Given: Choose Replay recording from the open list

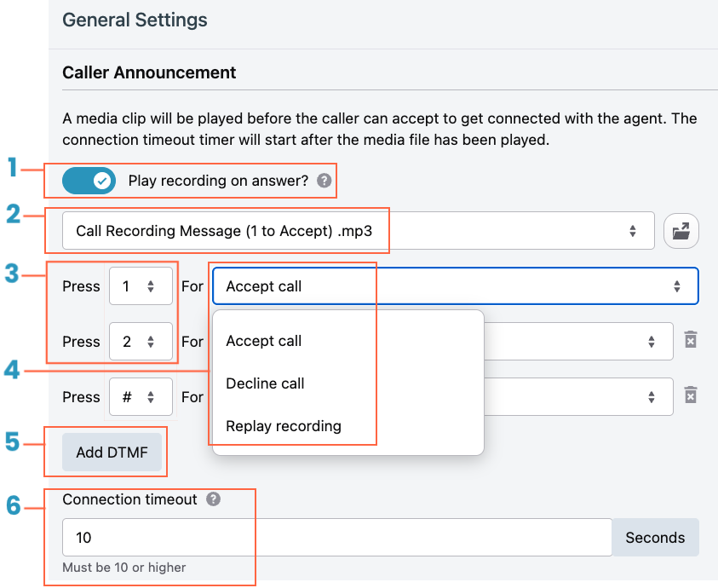Looking at the screenshot, I should pyautogui.click(x=348, y=426).
